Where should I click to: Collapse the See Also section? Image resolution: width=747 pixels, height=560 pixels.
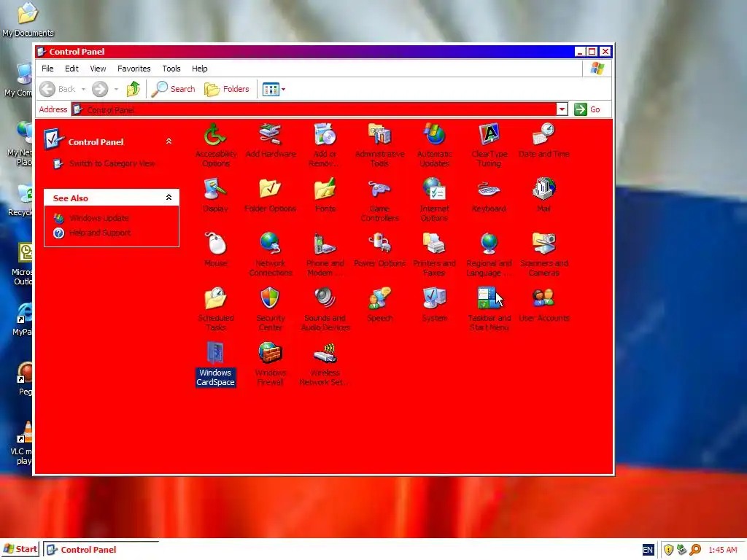tap(169, 197)
